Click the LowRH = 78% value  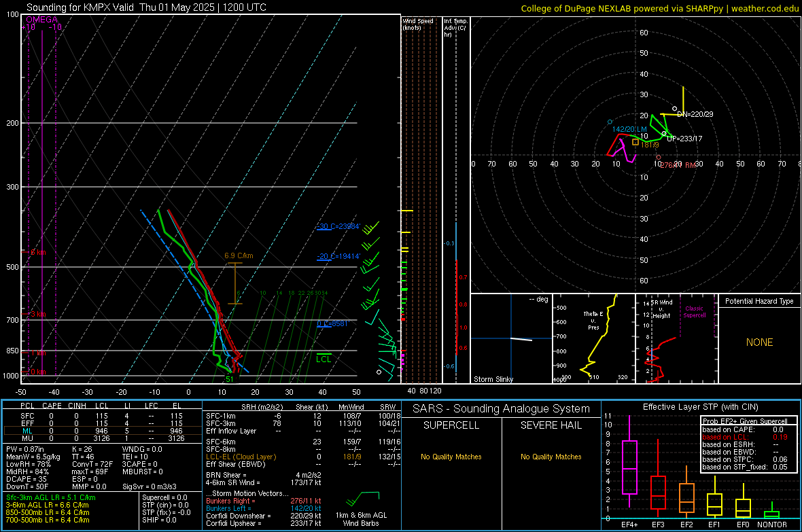pyautogui.click(x=28, y=464)
